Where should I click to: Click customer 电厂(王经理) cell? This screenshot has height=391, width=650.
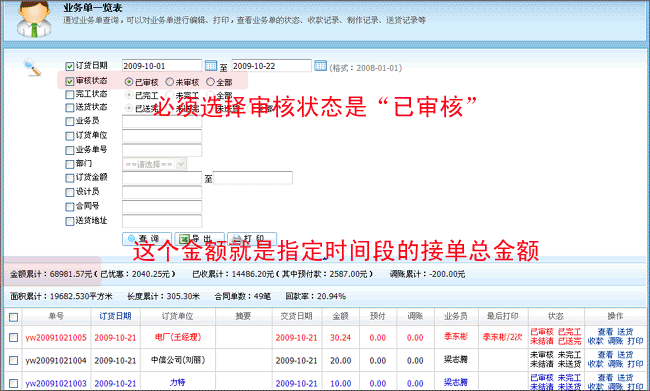[x=178, y=337]
